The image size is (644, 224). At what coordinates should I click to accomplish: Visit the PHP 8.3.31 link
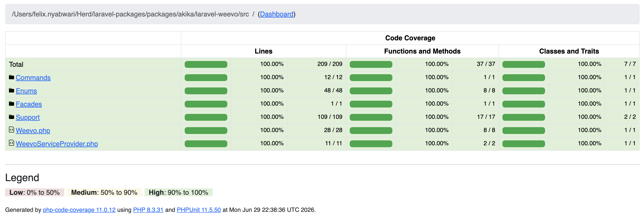click(148, 210)
